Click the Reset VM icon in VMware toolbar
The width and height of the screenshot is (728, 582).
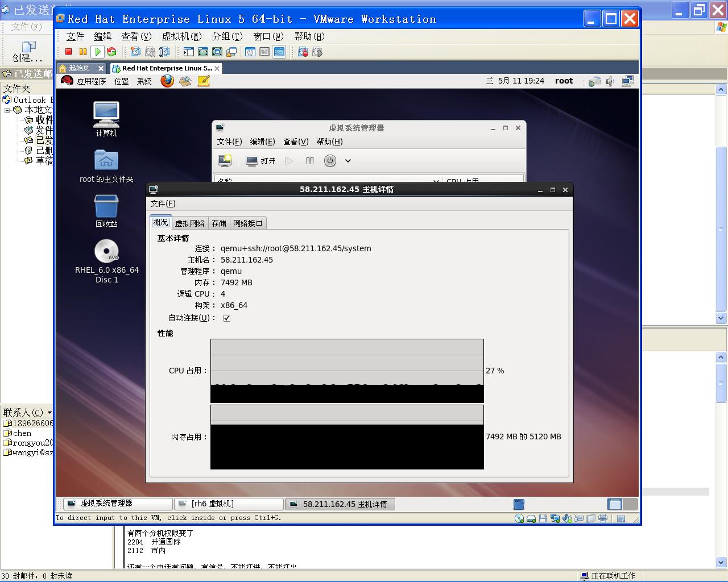point(111,52)
